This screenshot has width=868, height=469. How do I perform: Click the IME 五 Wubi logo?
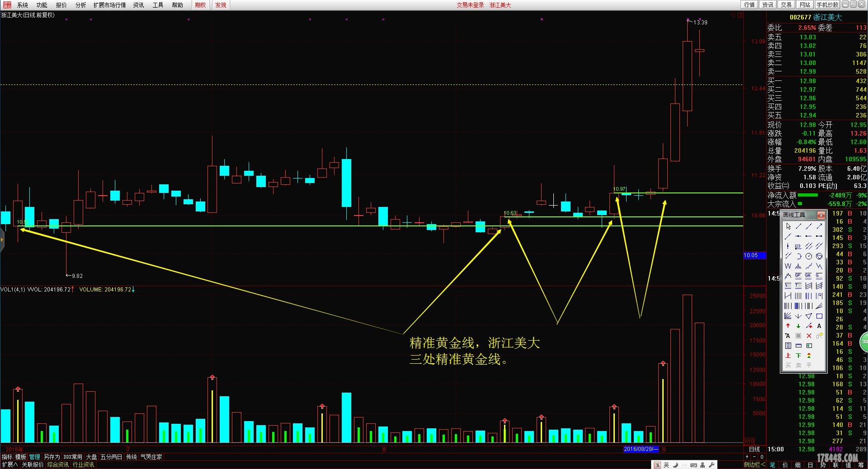point(657,465)
